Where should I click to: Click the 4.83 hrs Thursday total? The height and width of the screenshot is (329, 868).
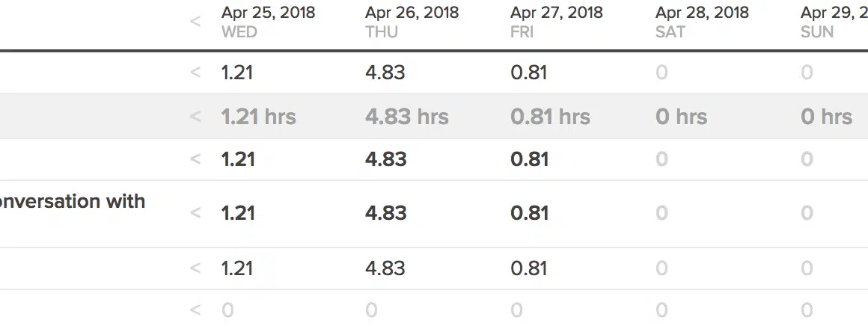pyautogui.click(x=407, y=117)
